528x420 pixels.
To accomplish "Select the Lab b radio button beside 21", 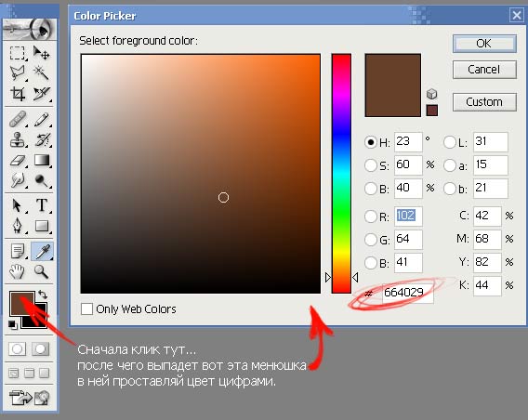I will [450, 189].
